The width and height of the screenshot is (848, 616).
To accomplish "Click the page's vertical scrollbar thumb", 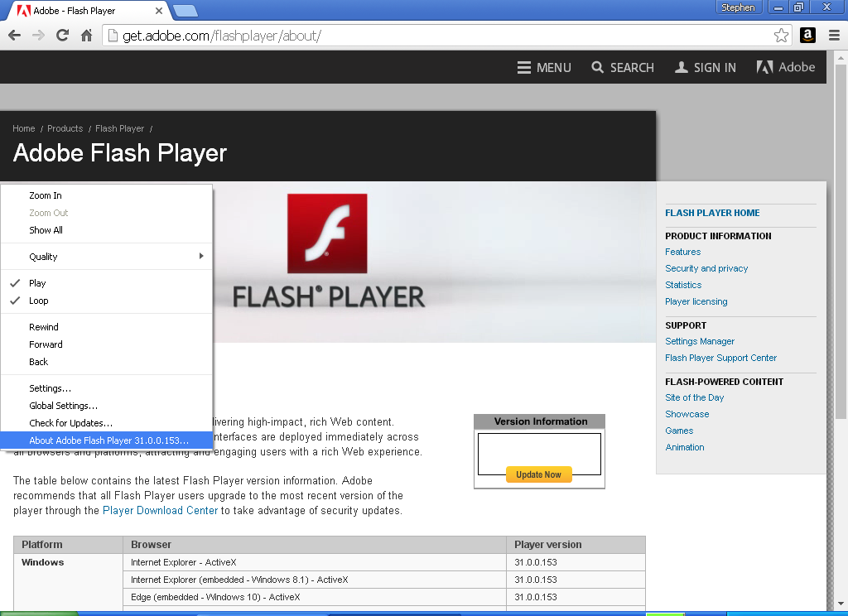I will [841, 242].
